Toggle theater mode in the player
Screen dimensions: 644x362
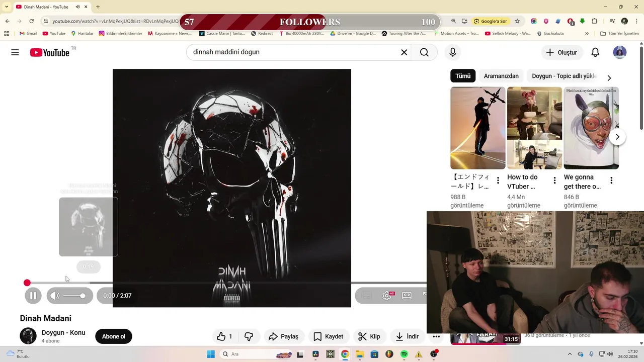(x=407, y=296)
